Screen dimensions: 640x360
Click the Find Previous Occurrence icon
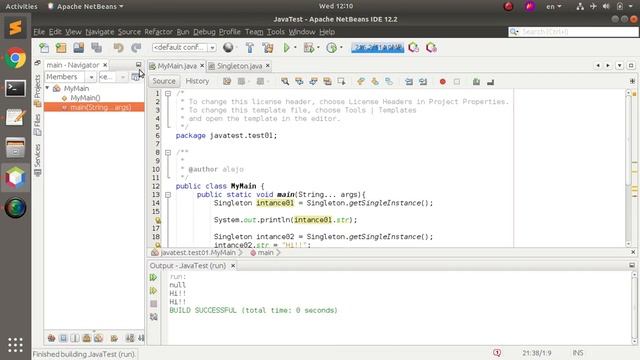299,82
